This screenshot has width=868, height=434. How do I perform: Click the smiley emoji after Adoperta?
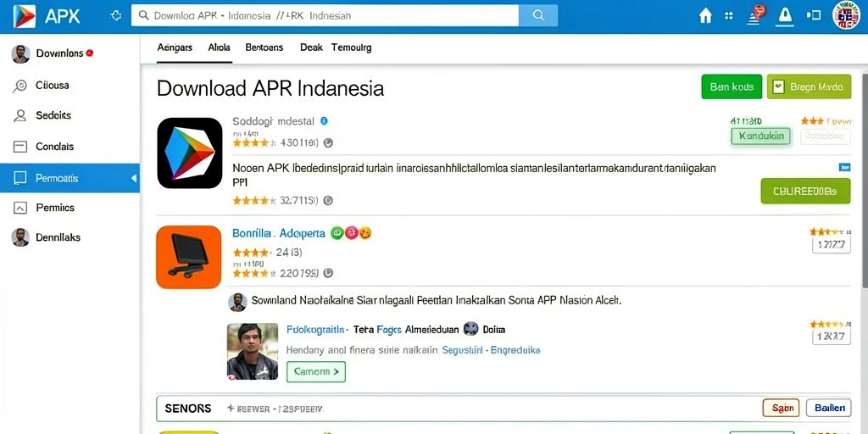pos(364,233)
